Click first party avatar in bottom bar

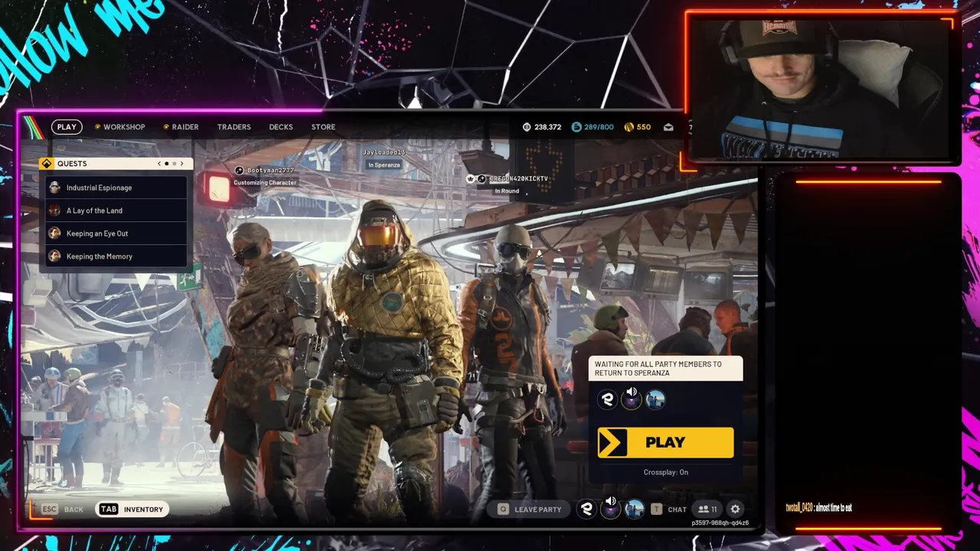pyautogui.click(x=586, y=509)
